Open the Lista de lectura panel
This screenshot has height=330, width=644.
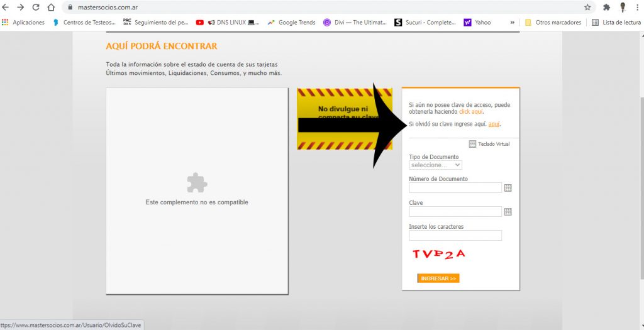pyautogui.click(x=616, y=23)
